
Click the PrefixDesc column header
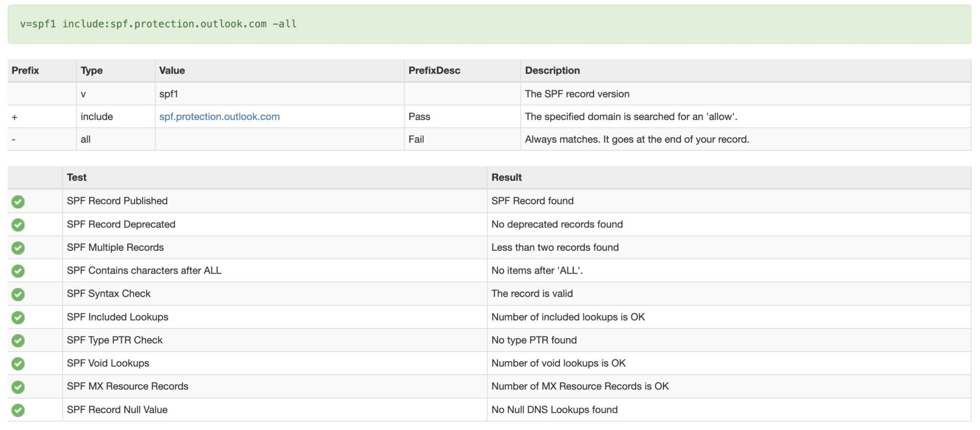(x=434, y=70)
